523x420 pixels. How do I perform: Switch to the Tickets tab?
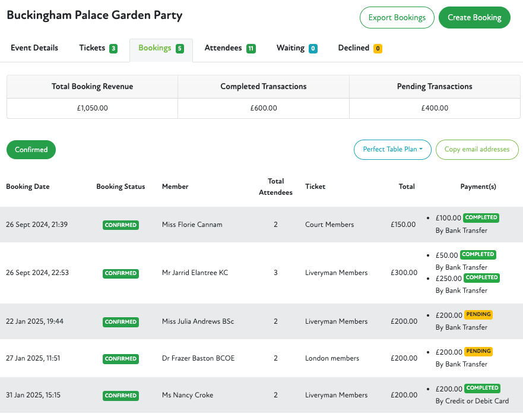97,48
